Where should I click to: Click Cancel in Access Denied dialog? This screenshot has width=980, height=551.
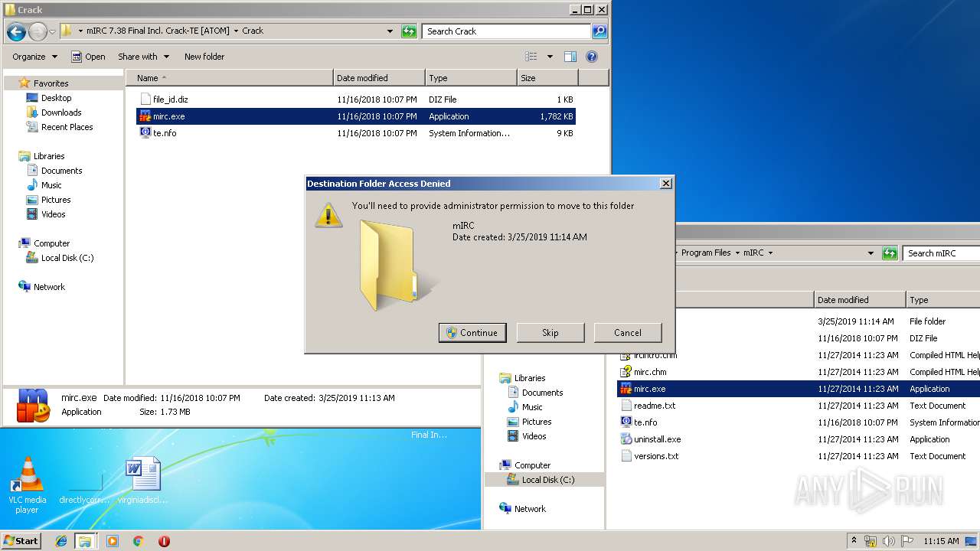(x=628, y=333)
